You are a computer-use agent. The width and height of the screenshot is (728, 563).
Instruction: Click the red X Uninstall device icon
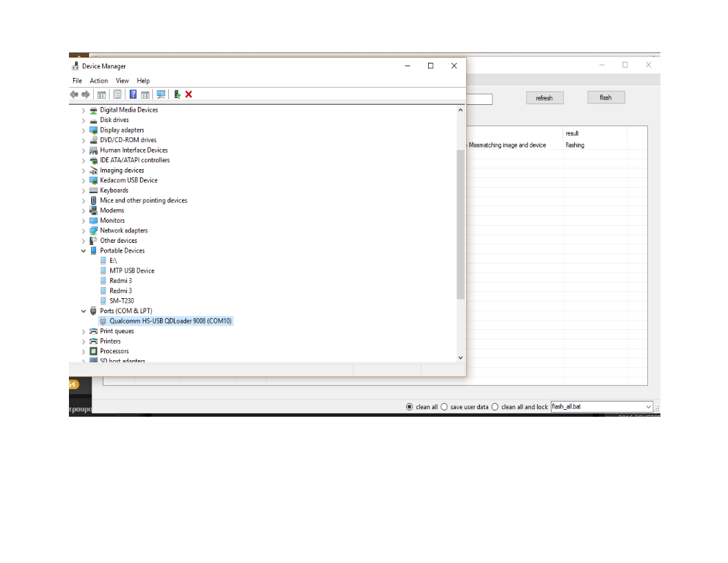pos(188,95)
